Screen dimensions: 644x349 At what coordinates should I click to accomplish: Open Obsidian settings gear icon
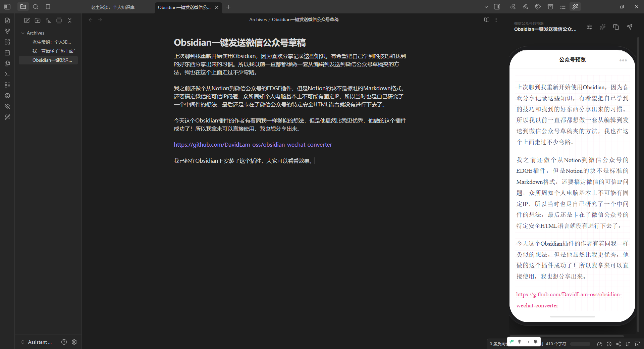click(74, 342)
